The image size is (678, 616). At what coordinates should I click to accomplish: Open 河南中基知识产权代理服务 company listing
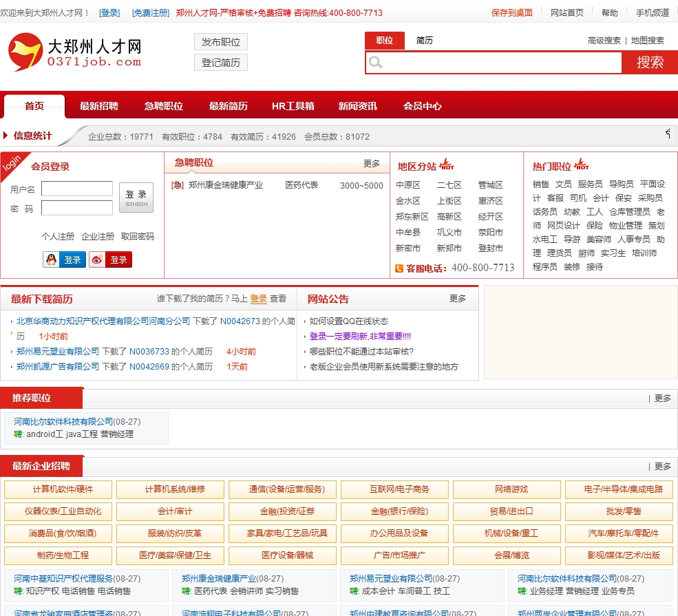pyautogui.click(x=63, y=578)
